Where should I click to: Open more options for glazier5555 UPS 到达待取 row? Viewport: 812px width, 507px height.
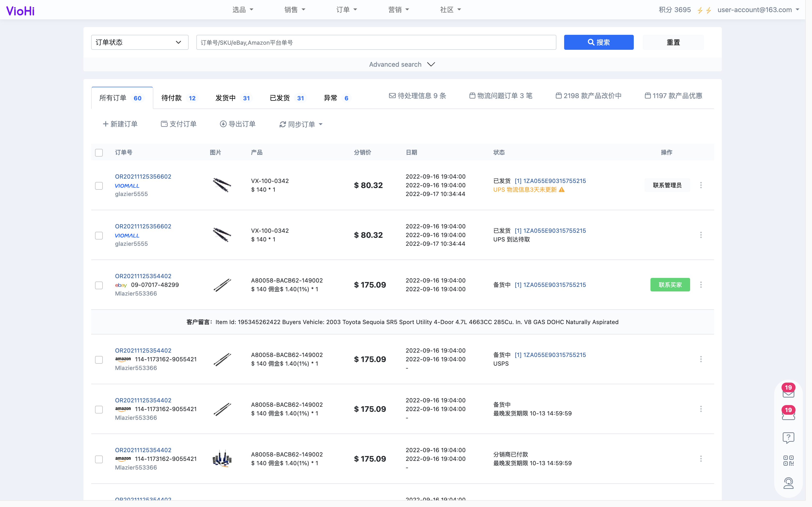click(x=701, y=235)
